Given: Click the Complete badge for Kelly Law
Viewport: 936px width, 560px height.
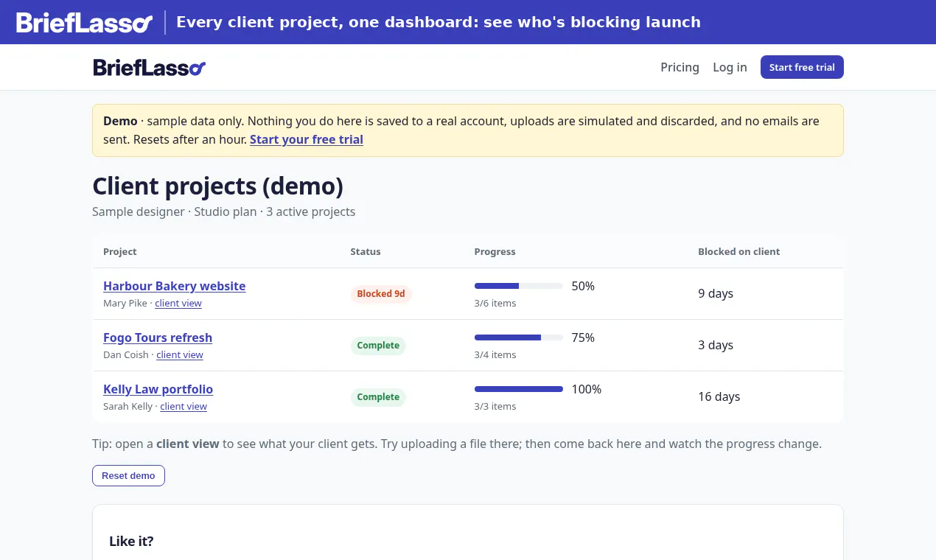Looking at the screenshot, I should [378, 397].
